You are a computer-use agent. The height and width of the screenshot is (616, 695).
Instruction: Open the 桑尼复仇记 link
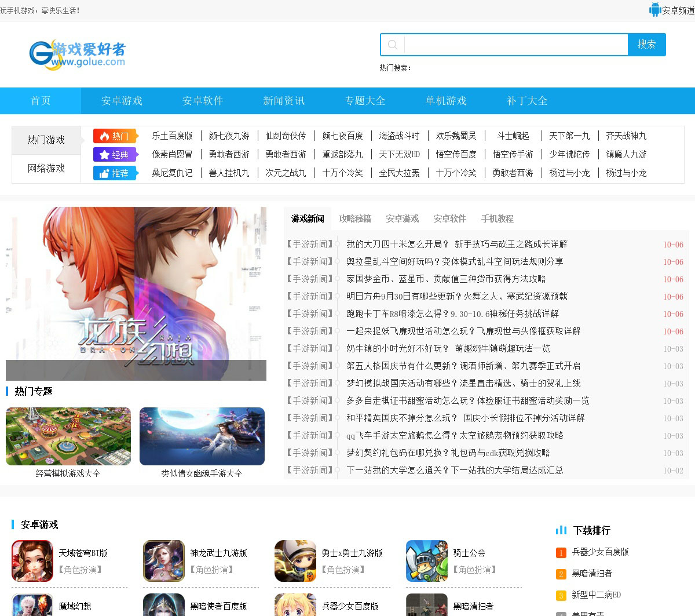coord(172,173)
